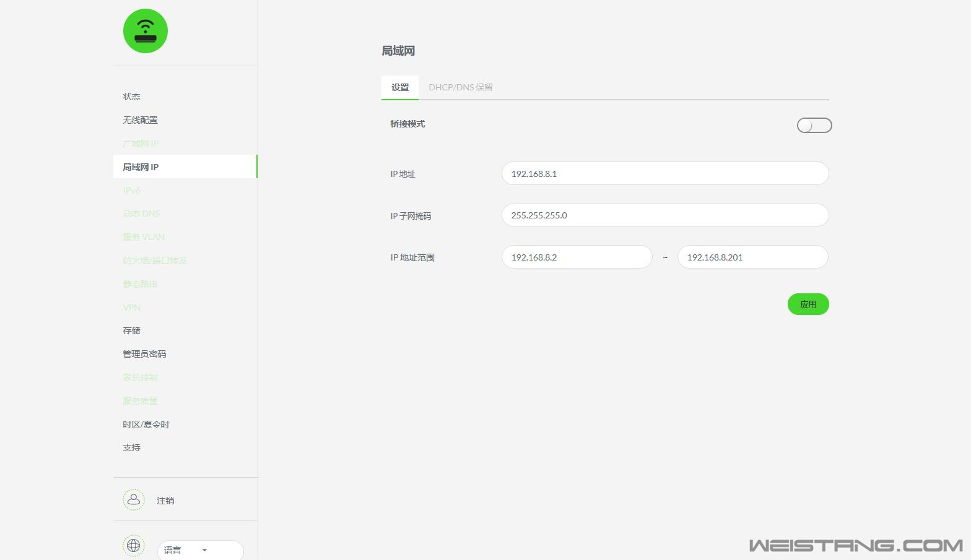Toggle the 桥接模式 bridge mode switch
Viewport: 971px width, 560px height.
(814, 126)
